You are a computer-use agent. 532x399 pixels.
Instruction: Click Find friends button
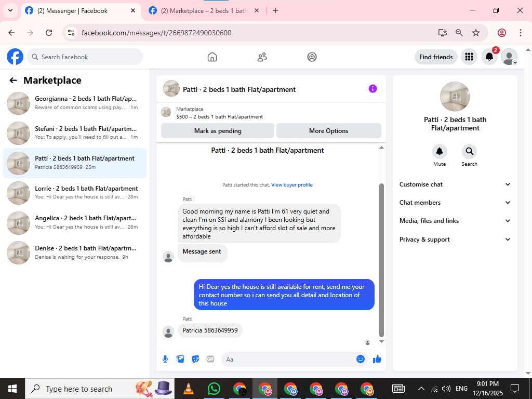click(x=436, y=57)
